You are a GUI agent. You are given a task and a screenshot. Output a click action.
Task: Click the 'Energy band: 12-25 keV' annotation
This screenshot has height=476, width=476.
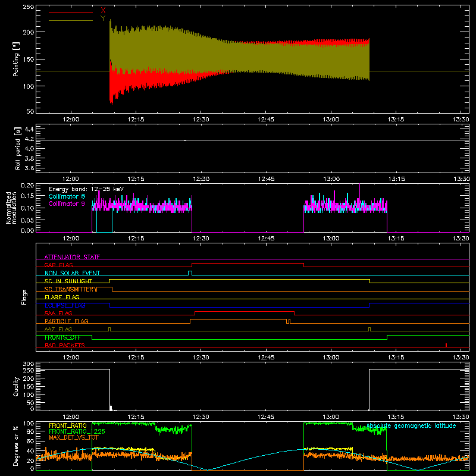point(86,189)
